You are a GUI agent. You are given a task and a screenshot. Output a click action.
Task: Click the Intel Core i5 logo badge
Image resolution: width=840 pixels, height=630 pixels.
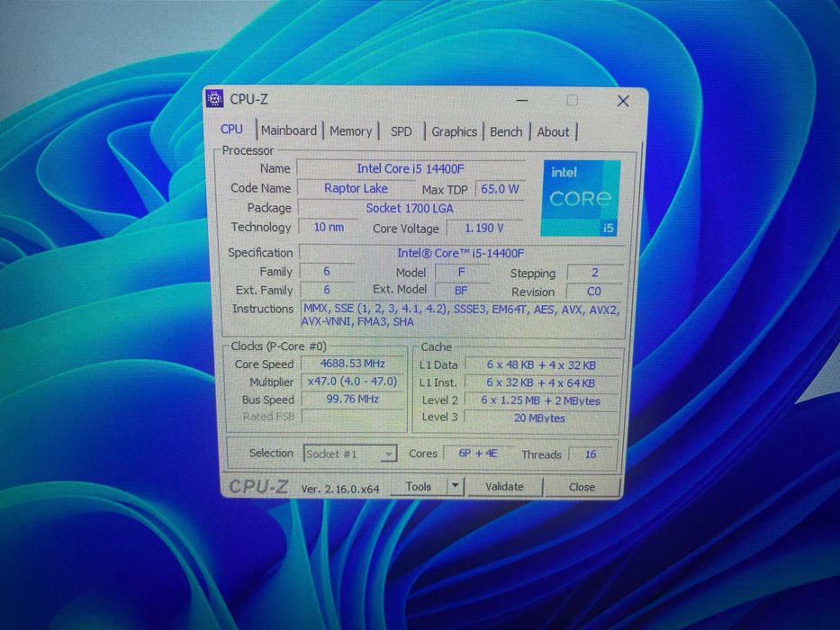tap(581, 198)
